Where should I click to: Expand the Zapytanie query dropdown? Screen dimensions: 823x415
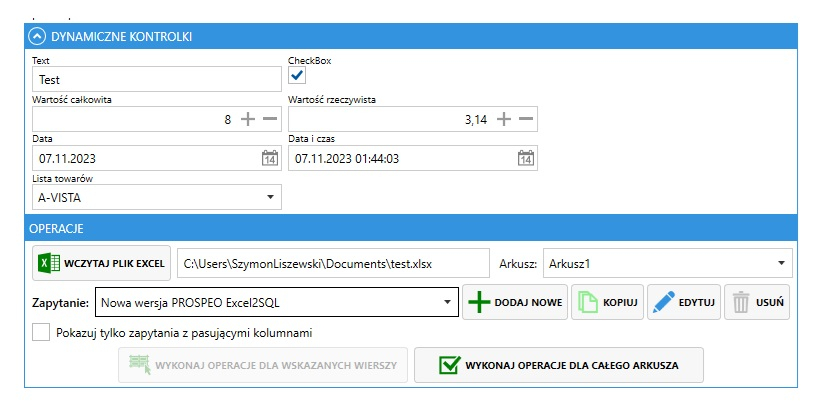click(x=445, y=301)
